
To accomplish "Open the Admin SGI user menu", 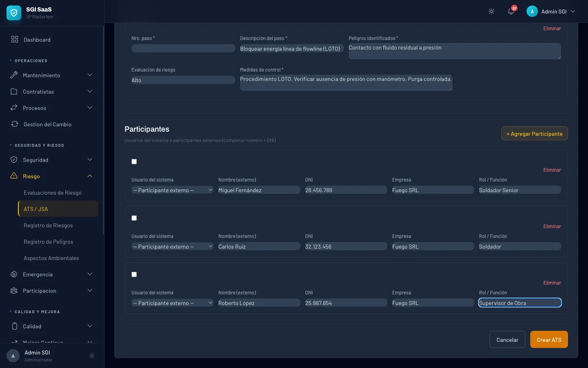I will (x=551, y=11).
